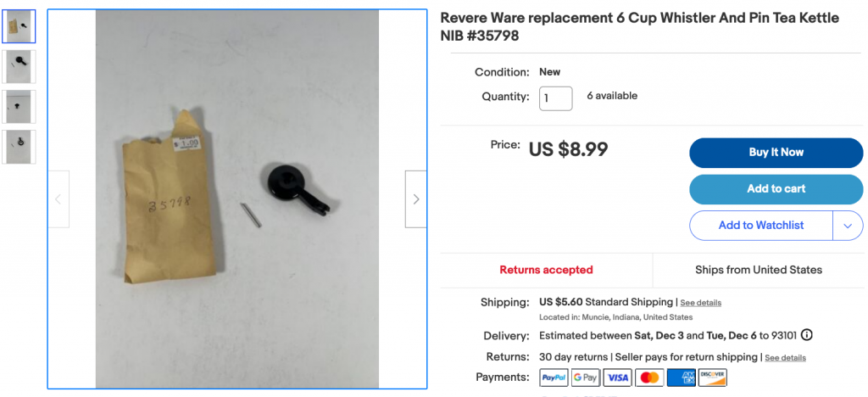Click Buy It Now button
This screenshot has height=397, width=868.
(776, 153)
